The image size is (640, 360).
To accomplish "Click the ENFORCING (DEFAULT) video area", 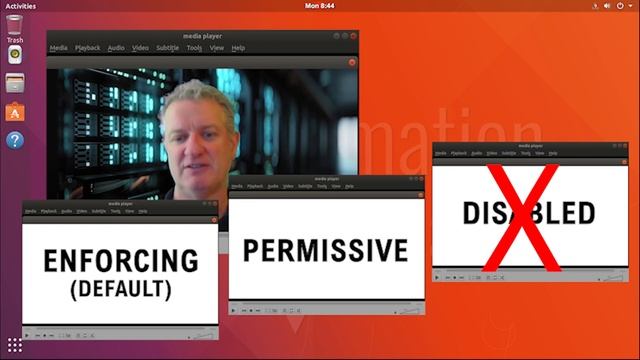I will (x=120, y=273).
